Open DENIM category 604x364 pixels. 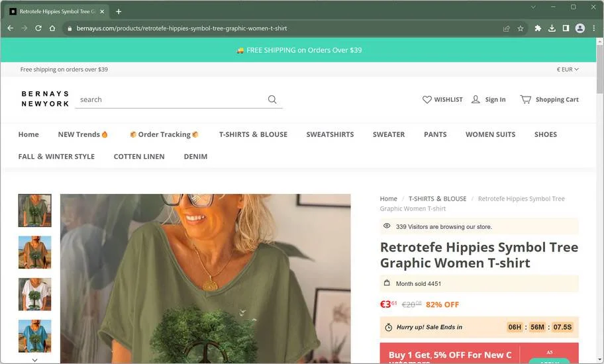click(x=195, y=157)
